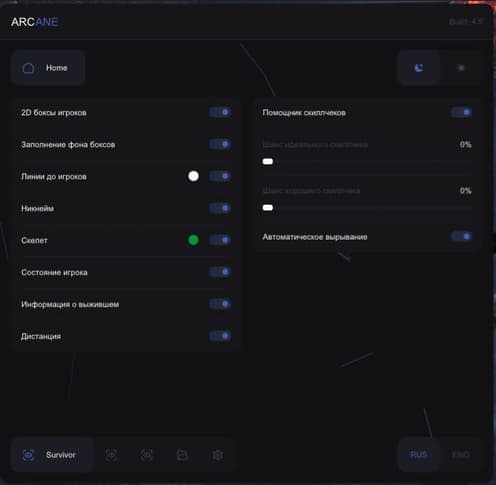
Task: Toggle the Дистанция switch
Action: click(x=220, y=336)
